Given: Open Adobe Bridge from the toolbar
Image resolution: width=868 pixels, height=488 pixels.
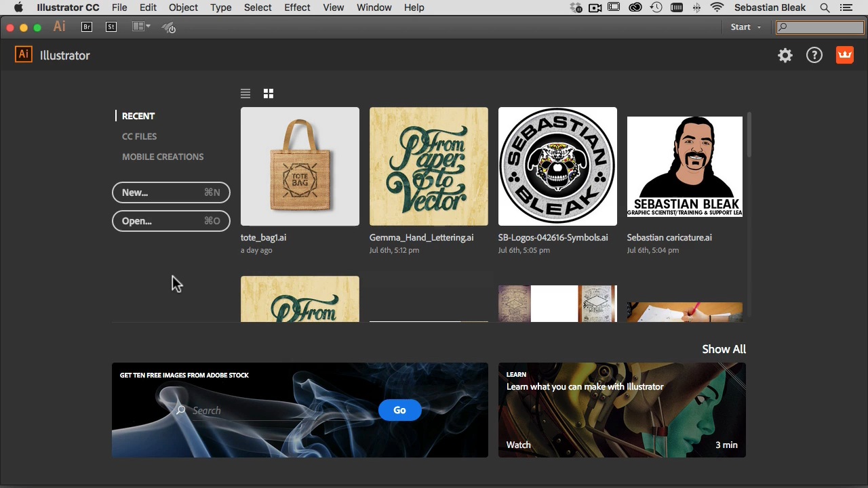Looking at the screenshot, I should [x=87, y=27].
